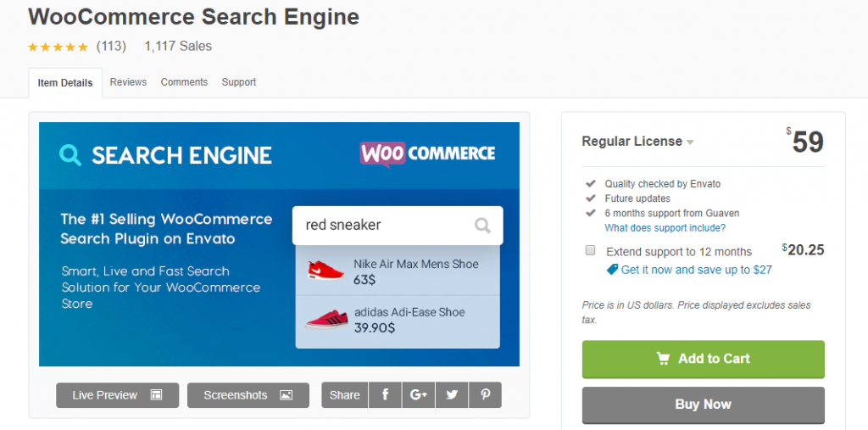868x430 pixels.
Task: Click the price tag icon near save offer
Action: tap(612, 270)
